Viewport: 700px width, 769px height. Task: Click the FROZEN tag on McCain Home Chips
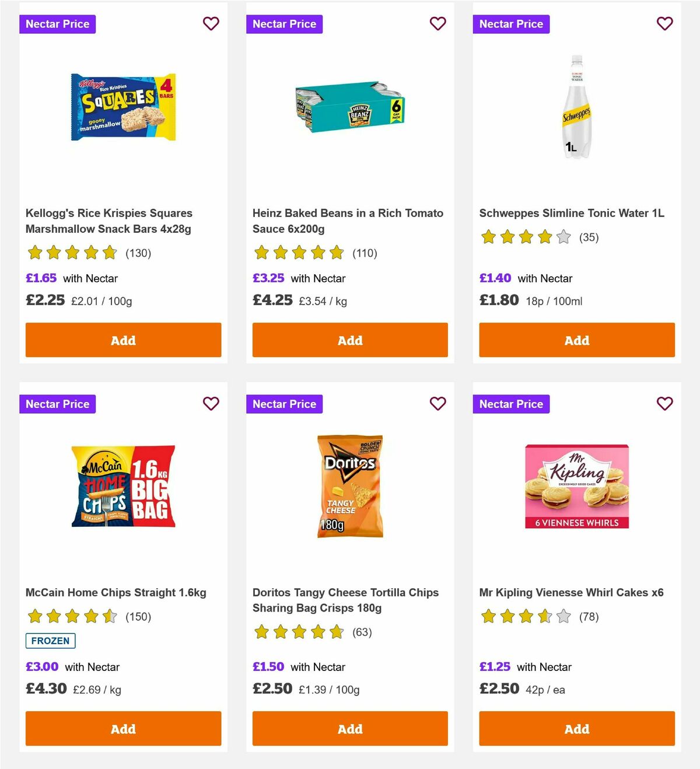pyautogui.click(x=50, y=640)
